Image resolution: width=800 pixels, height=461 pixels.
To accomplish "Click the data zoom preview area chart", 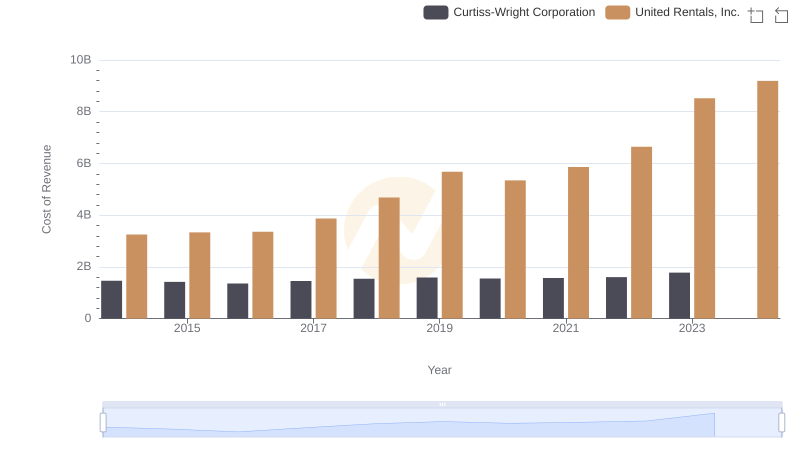I will pyautogui.click(x=442, y=423).
